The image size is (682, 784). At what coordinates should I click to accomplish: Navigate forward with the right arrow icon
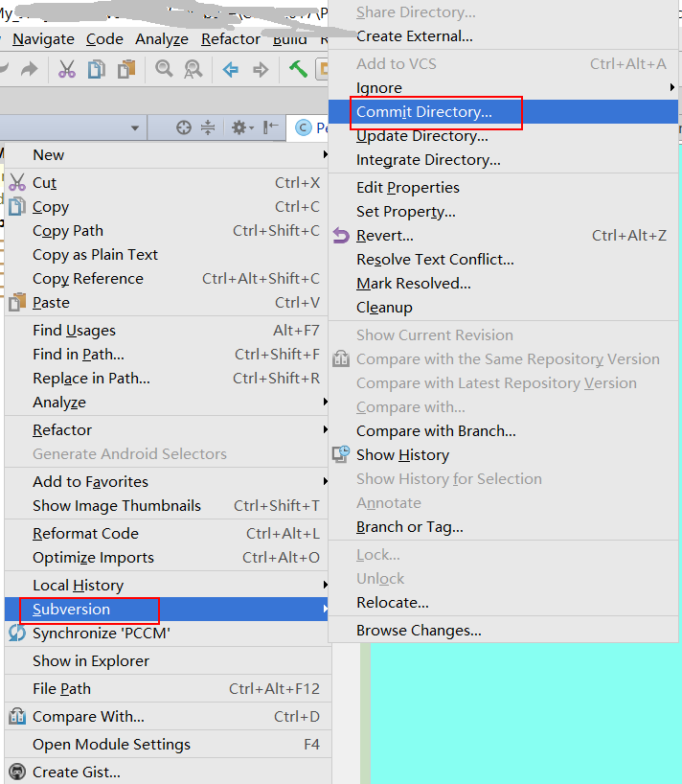click(x=261, y=69)
